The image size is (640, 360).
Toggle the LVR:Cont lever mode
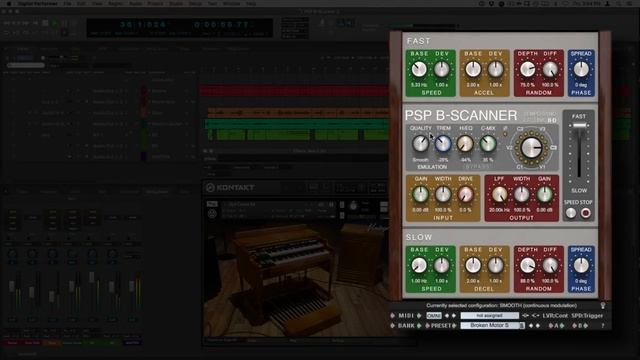click(x=555, y=316)
